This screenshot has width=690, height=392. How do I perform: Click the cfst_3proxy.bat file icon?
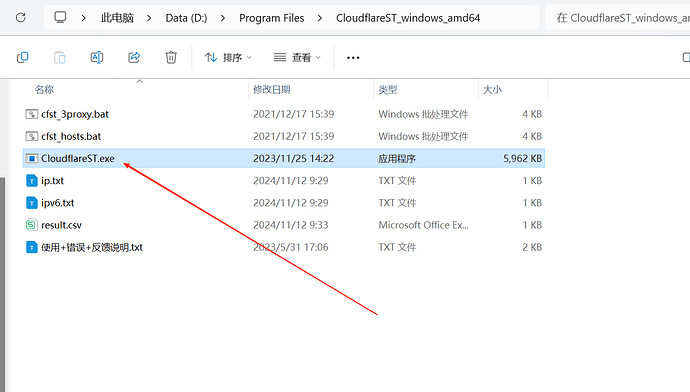[x=32, y=114]
